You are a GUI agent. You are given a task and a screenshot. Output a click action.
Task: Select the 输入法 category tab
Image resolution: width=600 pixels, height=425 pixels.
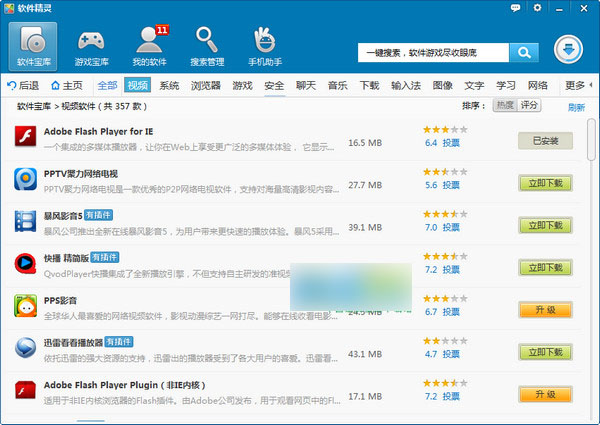pos(406,85)
